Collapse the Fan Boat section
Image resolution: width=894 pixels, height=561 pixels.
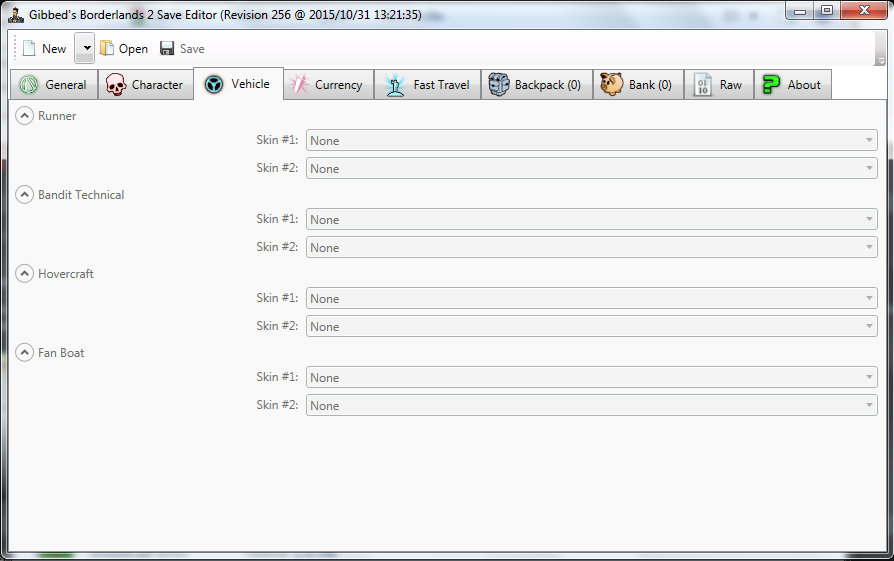coord(25,353)
